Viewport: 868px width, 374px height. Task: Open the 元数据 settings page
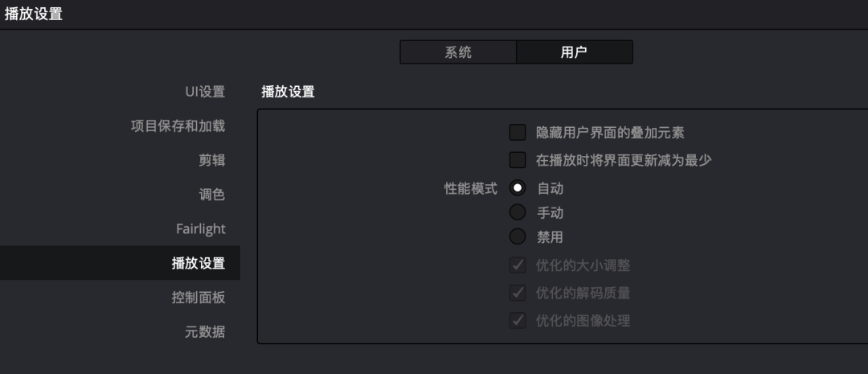point(205,332)
